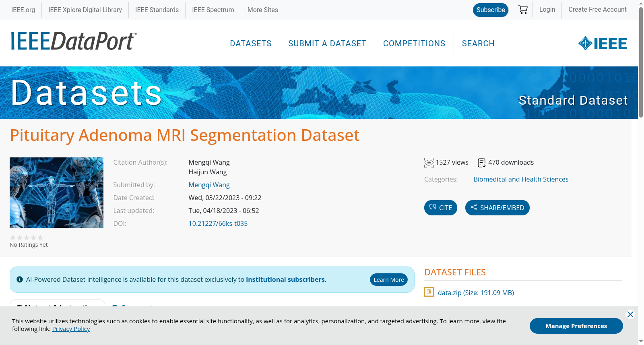Click the views eye icon

tap(429, 163)
